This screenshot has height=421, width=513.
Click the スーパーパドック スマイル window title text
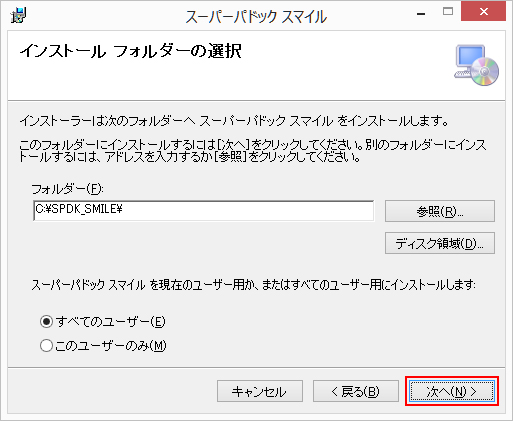click(x=256, y=17)
